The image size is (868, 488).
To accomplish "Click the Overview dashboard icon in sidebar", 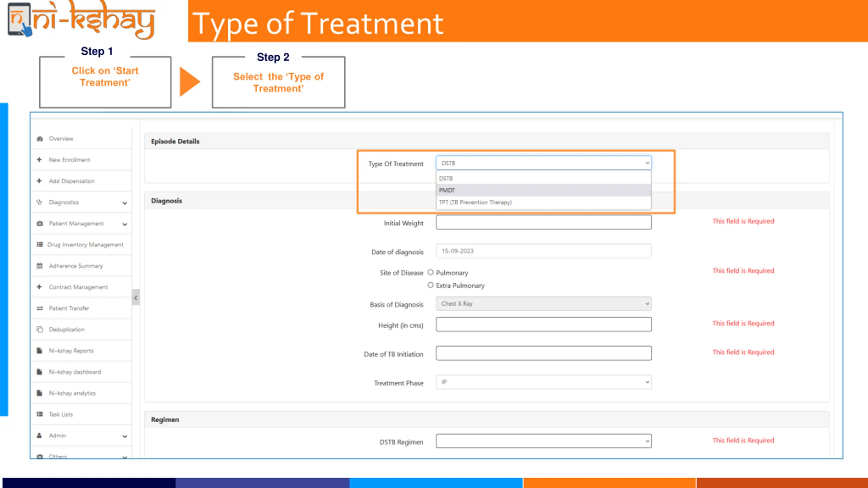I will click(40, 139).
